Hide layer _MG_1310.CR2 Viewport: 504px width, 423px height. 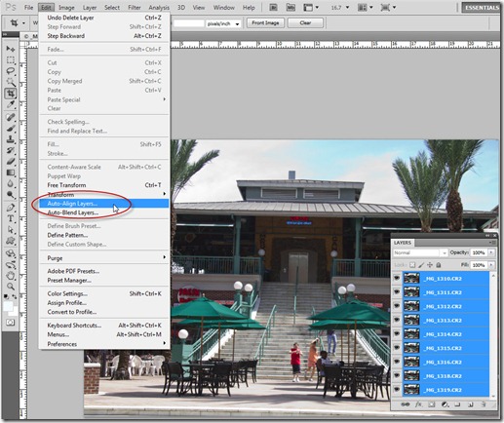(397, 278)
